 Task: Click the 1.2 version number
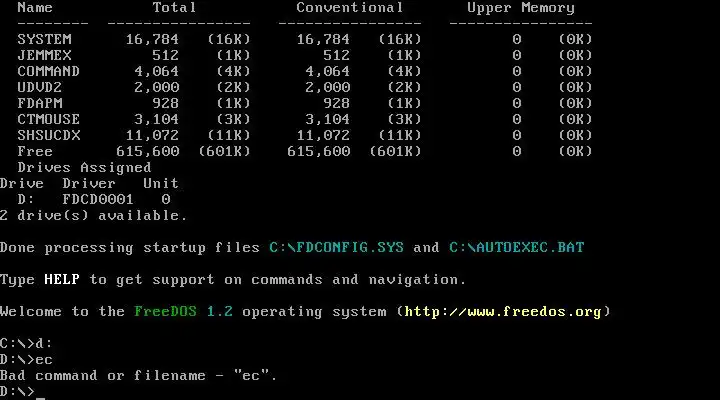(219, 311)
